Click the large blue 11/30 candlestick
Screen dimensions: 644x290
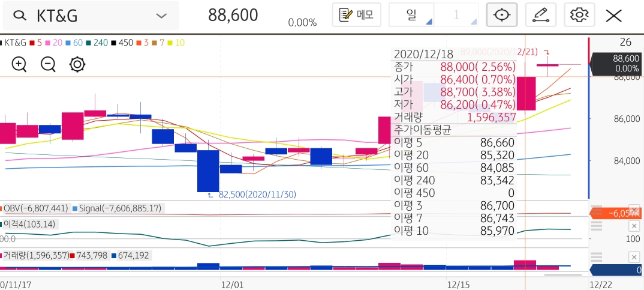pos(208,171)
